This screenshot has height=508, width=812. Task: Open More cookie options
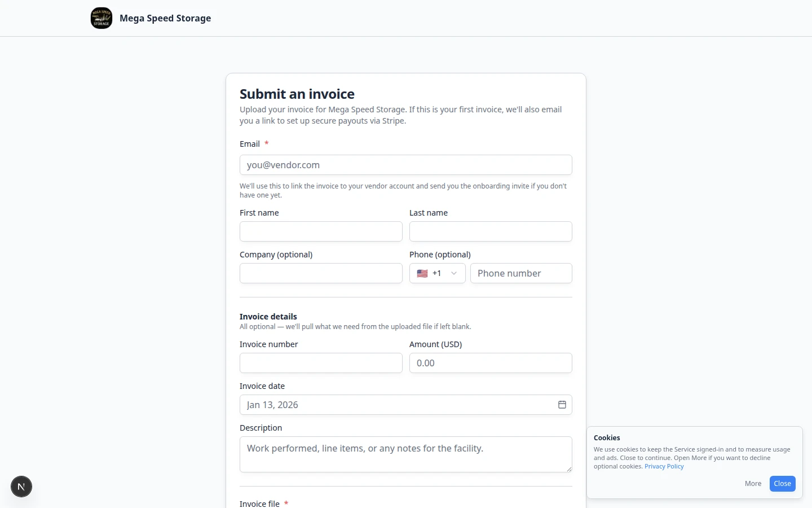pyautogui.click(x=753, y=484)
